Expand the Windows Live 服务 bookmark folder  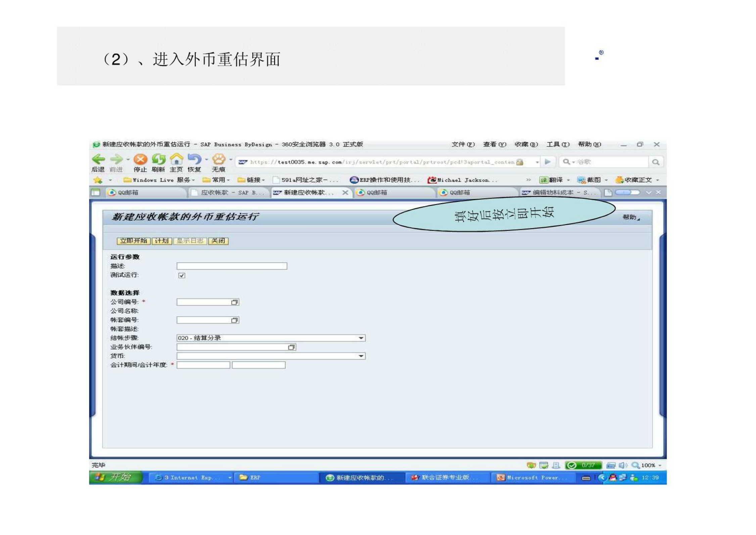click(159, 180)
